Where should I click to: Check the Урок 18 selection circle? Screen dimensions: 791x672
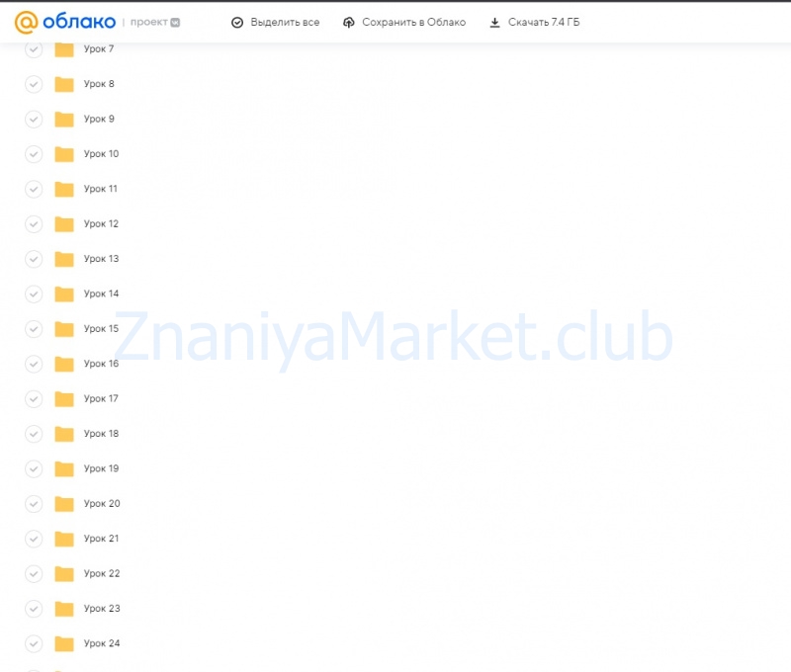34,434
